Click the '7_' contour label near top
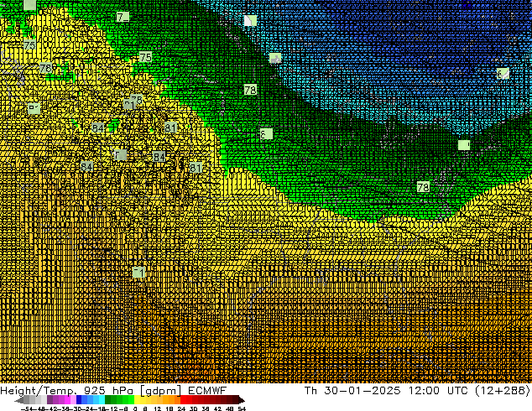 coord(123,17)
